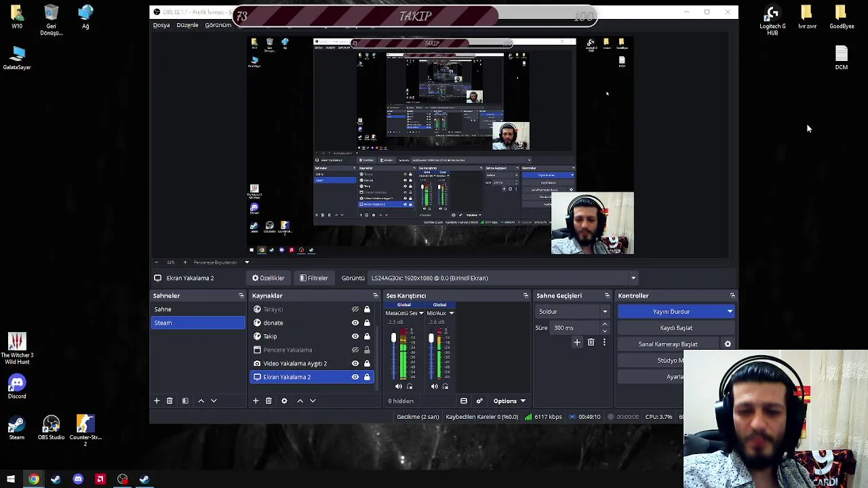
Task: Undock the Ses Karıştırıcı panel
Action: click(526, 296)
